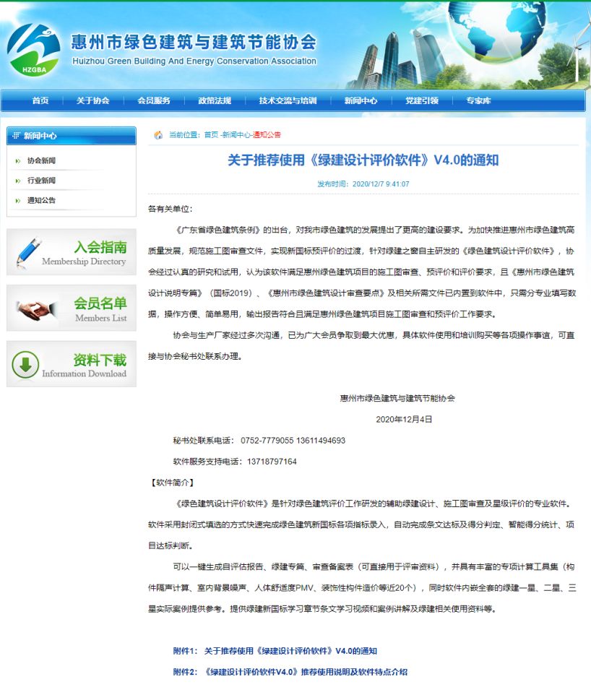Open 协会新闻 in the sidebar
Screen dimensions: 591x700
(x=41, y=160)
